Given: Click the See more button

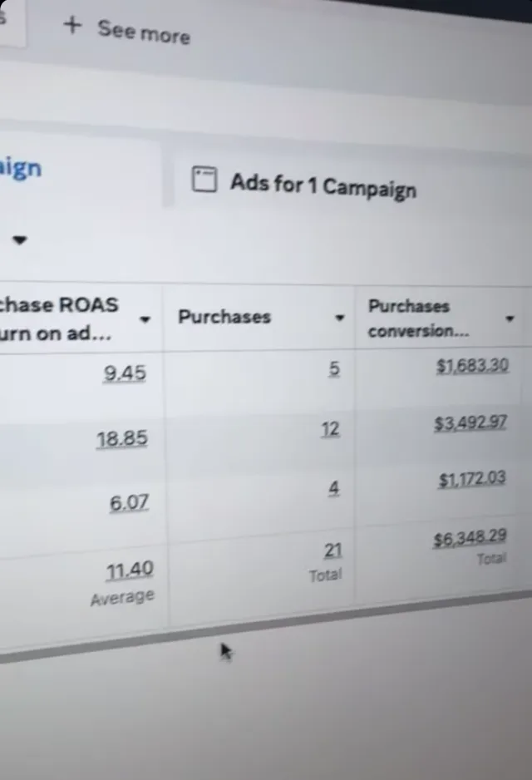Looking at the screenshot, I should point(127,30).
